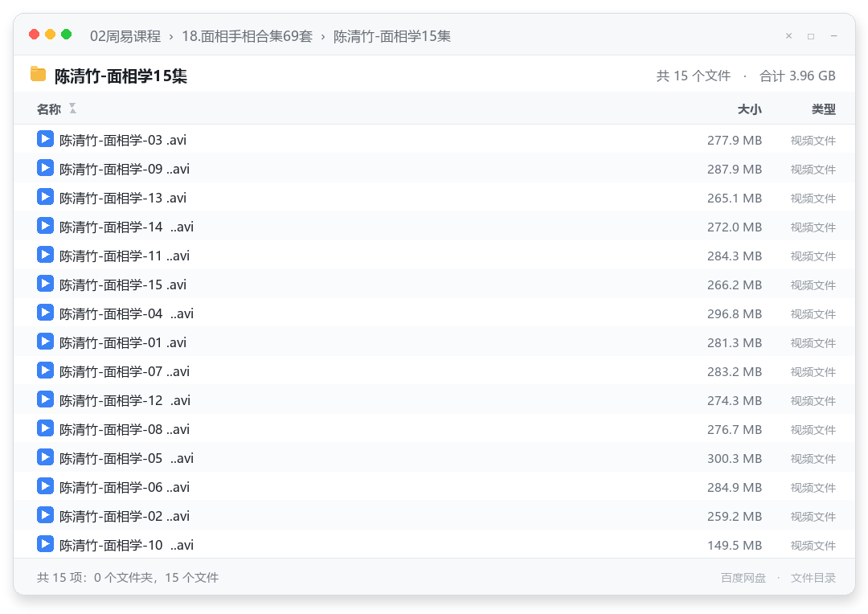The image size is (868, 614).
Task: Click the 149.5 MB size value
Action: (735, 546)
